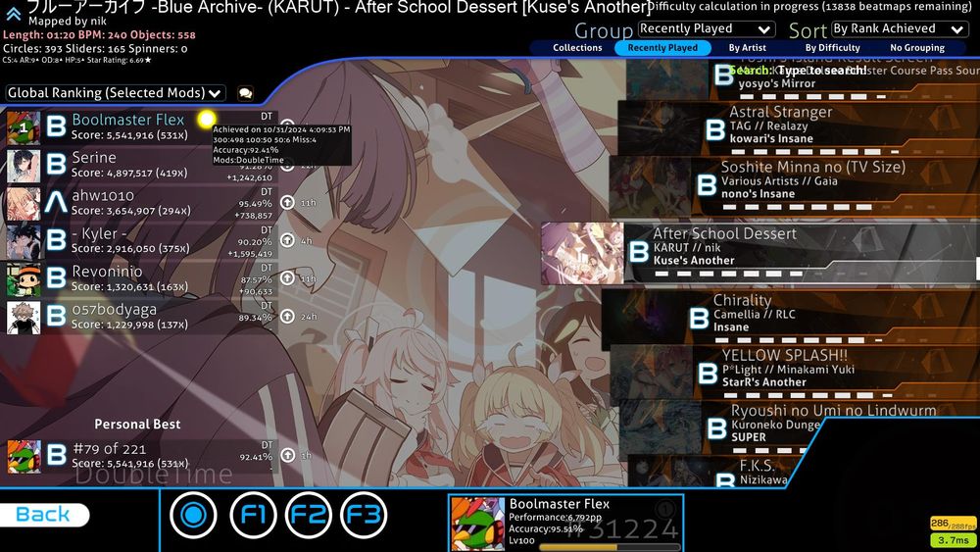Click the Back button

[x=44, y=515]
